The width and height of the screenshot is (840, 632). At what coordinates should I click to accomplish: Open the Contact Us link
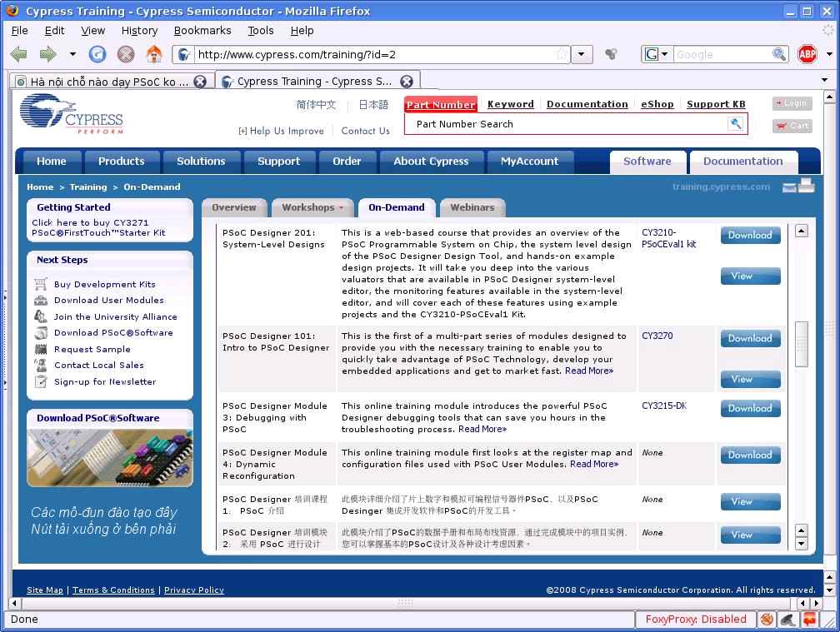pyautogui.click(x=365, y=131)
